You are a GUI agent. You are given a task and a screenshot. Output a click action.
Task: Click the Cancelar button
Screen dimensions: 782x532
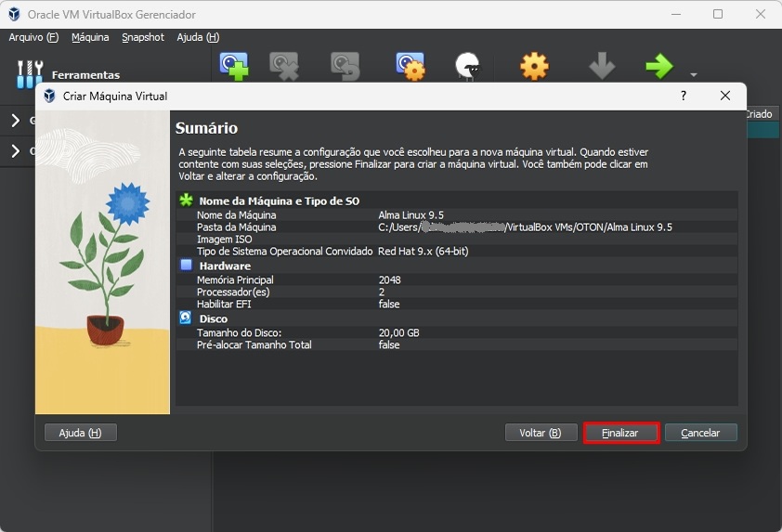pyautogui.click(x=700, y=433)
